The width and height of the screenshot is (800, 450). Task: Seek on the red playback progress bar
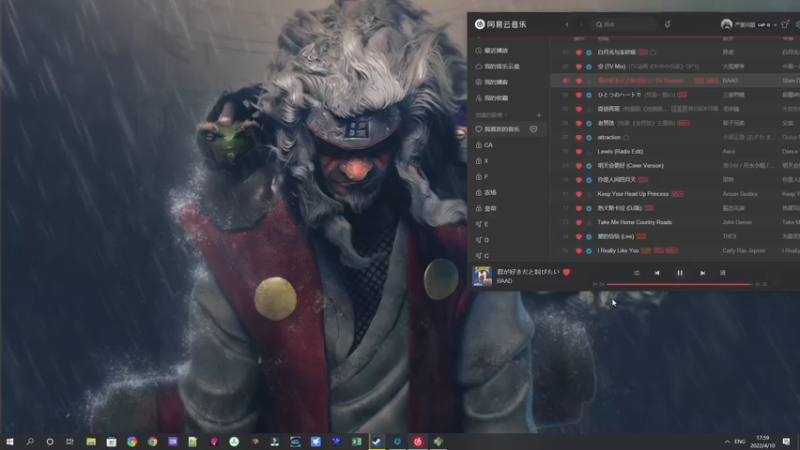pos(679,284)
